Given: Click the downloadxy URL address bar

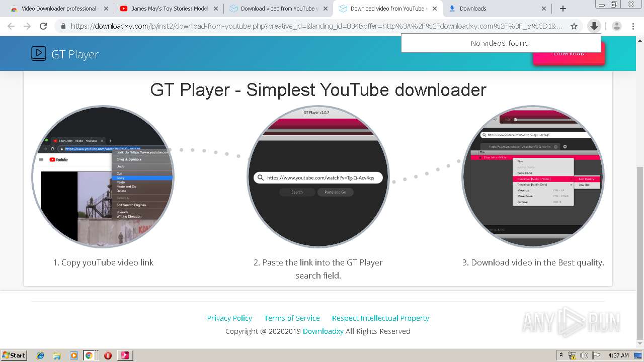Looking at the screenshot, I should pyautogui.click(x=316, y=26).
